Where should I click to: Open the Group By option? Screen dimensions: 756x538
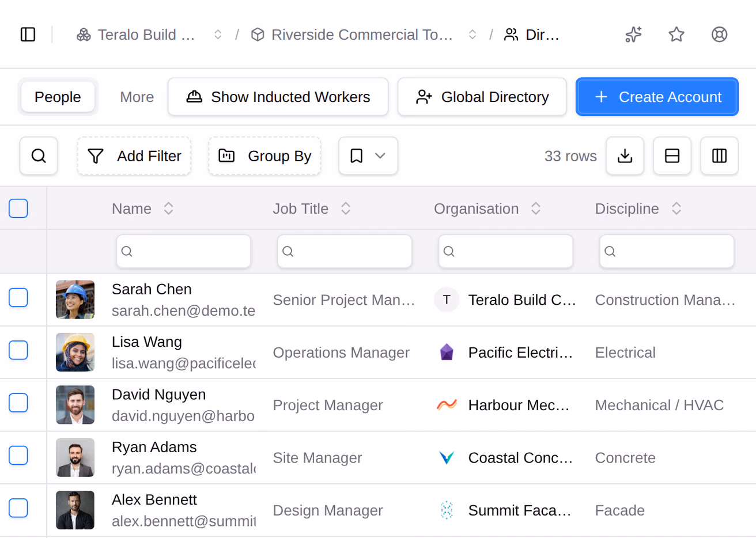tap(264, 156)
